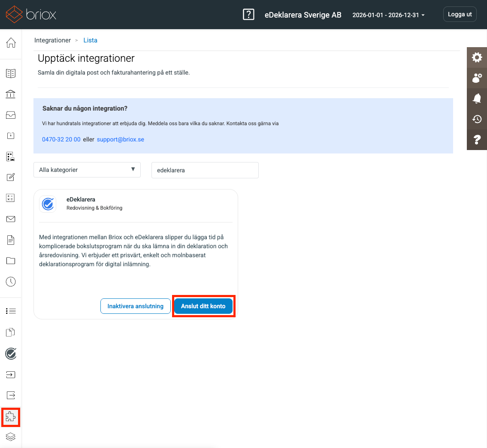The width and height of the screenshot is (487, 448).
Task: Click the import arrow-in icon in sidebar
Action: tap(11, 374)
